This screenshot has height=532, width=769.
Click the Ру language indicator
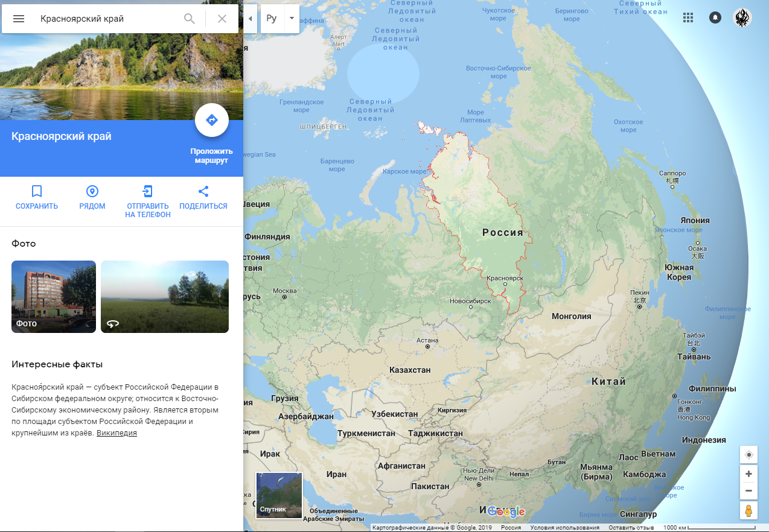point(272,19)
